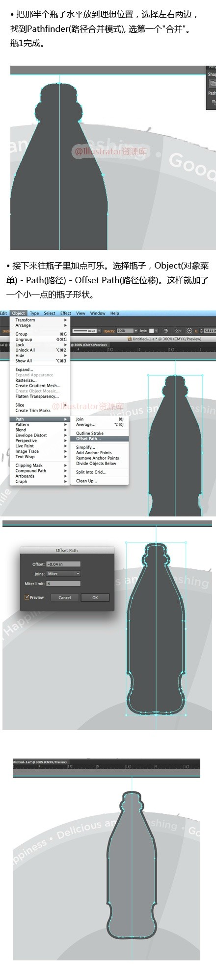Choose Clean Up... in Path submenu
The height and width of the screenshot is (980, 216).
coord(100,481)
